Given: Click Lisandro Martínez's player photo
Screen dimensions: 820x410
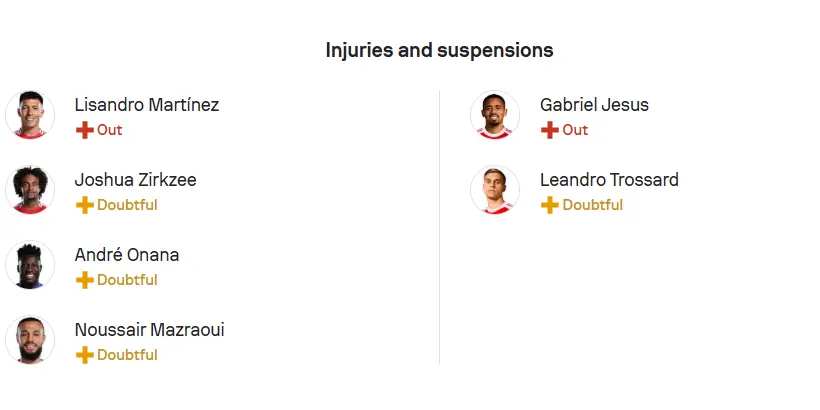Looking at the screenshot, I should point(30,115).
